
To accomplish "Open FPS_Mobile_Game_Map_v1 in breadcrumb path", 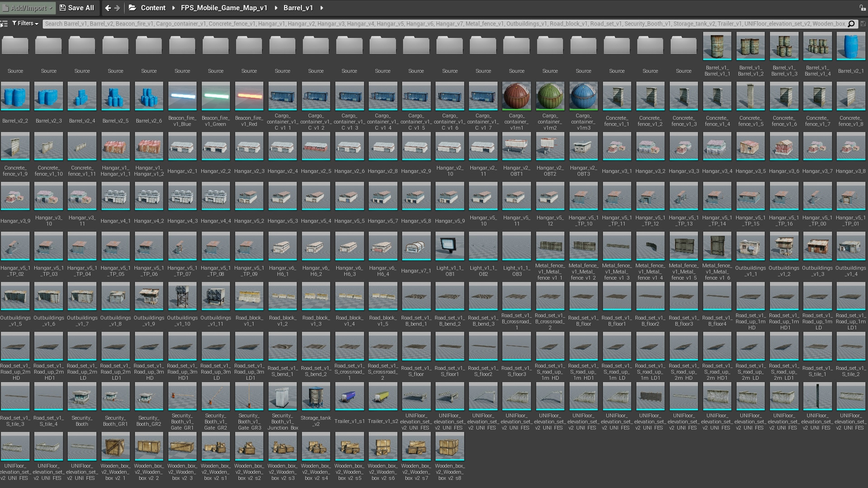I will [224, 8].
